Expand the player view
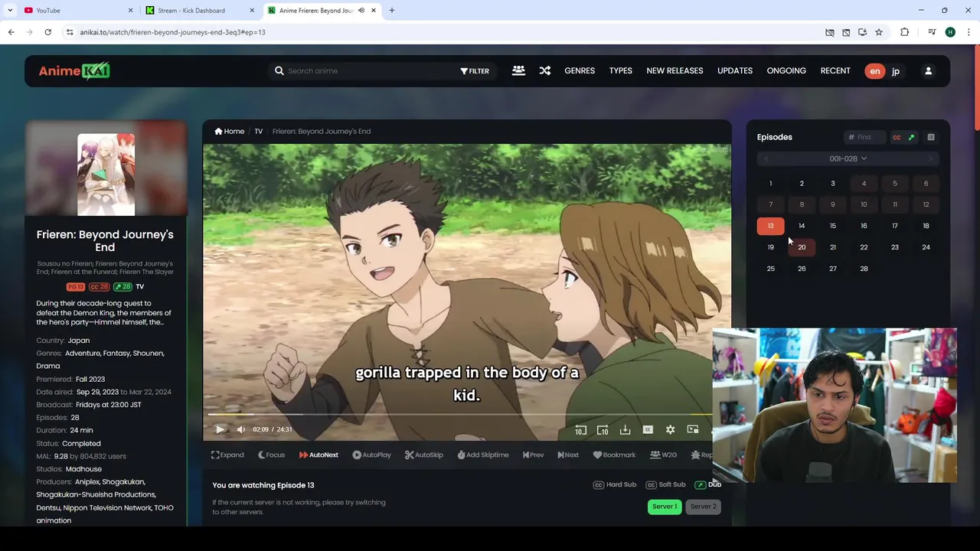The height and width of the screenshot is (551, 980). (x=228, y=455)
